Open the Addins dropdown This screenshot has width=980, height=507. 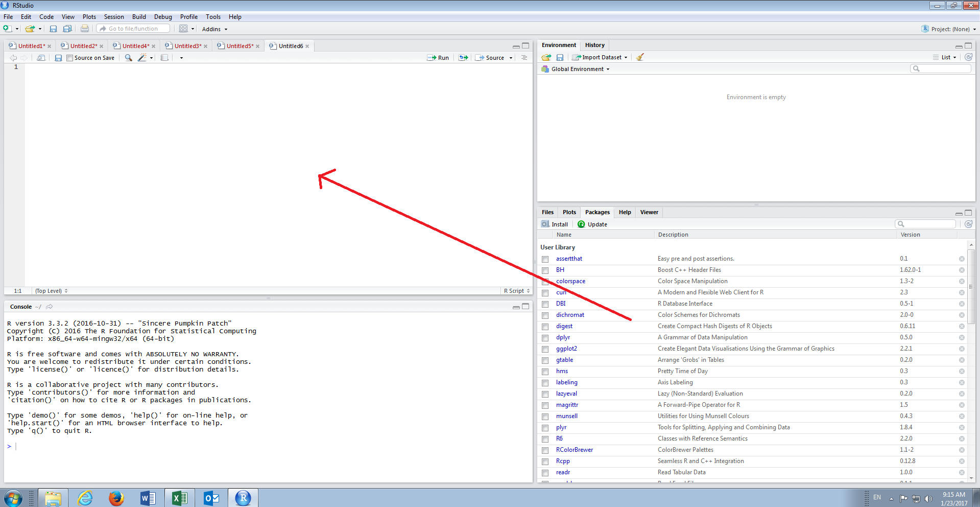coord(214,29)
